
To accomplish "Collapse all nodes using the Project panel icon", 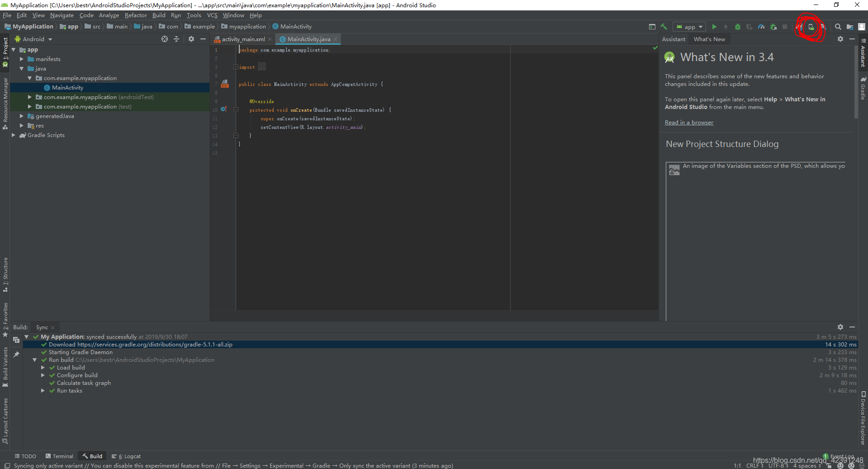I will click(176, 39).
